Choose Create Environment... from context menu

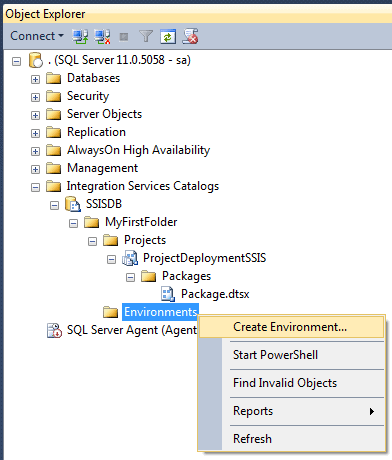point(292,327)
